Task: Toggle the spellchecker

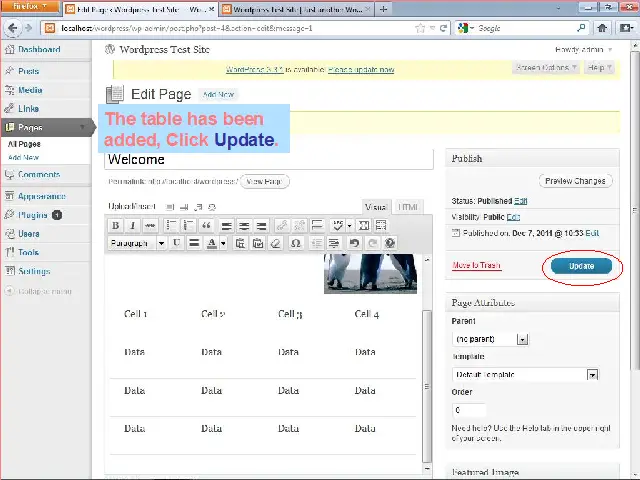Action: 337,225
